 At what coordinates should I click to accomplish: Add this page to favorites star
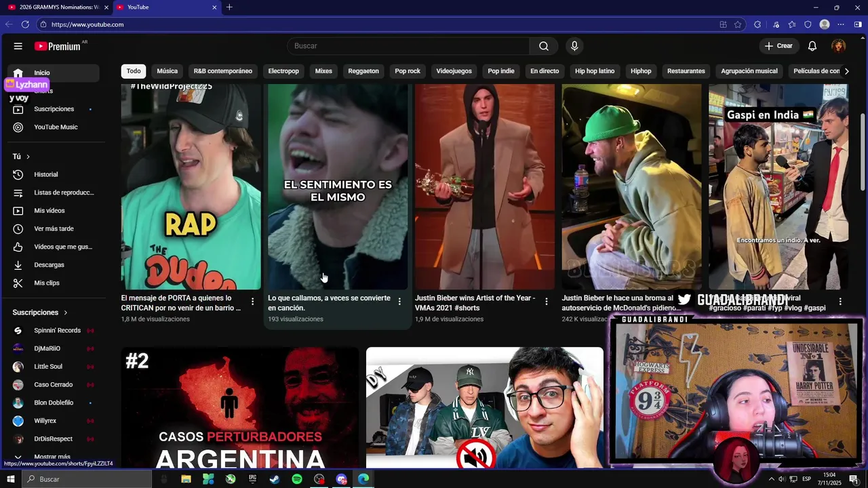point(738,24)
